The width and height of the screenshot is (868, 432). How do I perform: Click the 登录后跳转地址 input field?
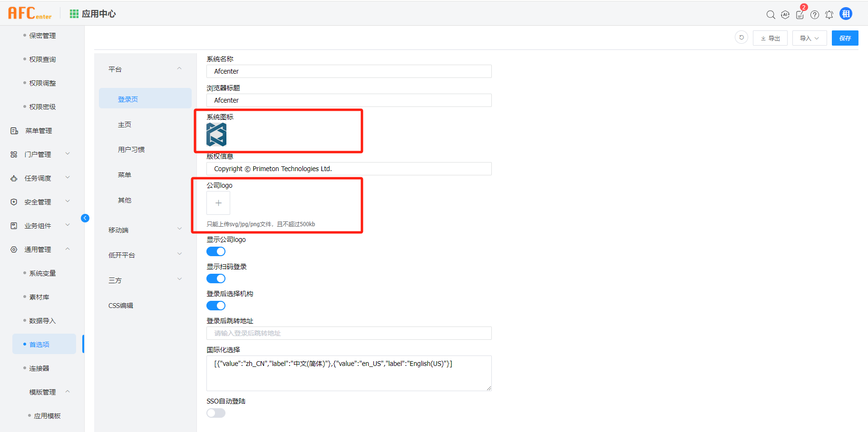coord(349,333)
